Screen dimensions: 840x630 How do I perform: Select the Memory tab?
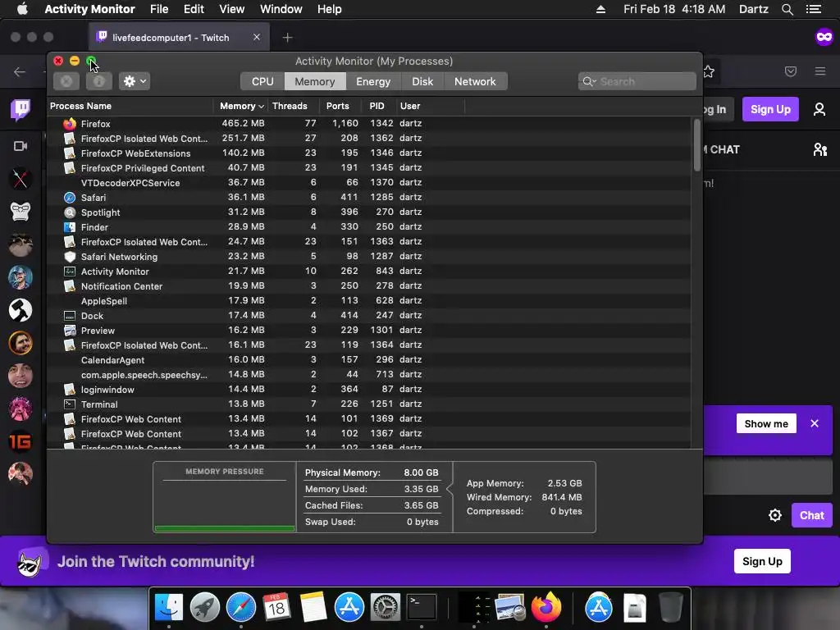coord(314,81)
